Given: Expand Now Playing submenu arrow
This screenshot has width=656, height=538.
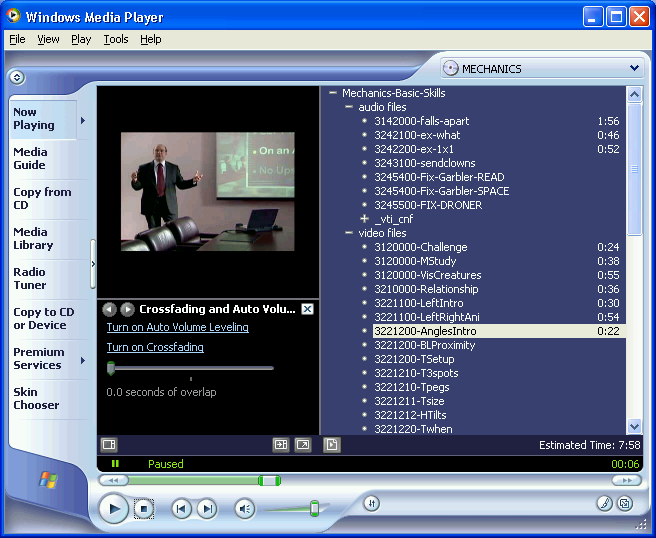Looking at the screenshot, I should 83,120.
